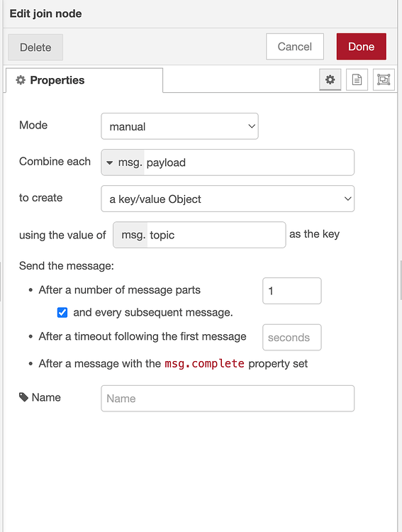Open the node appearance icon
The image size is (402, 532).
coord(384,79)
